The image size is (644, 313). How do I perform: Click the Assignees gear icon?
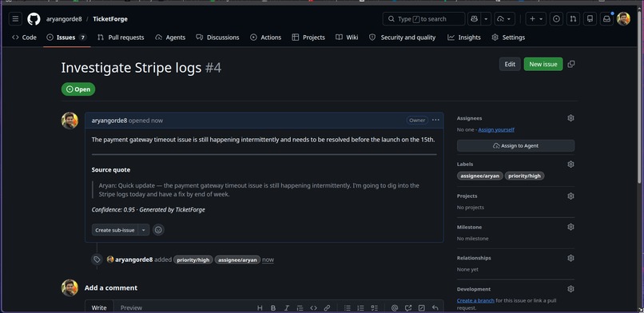[x=570, y=118]
